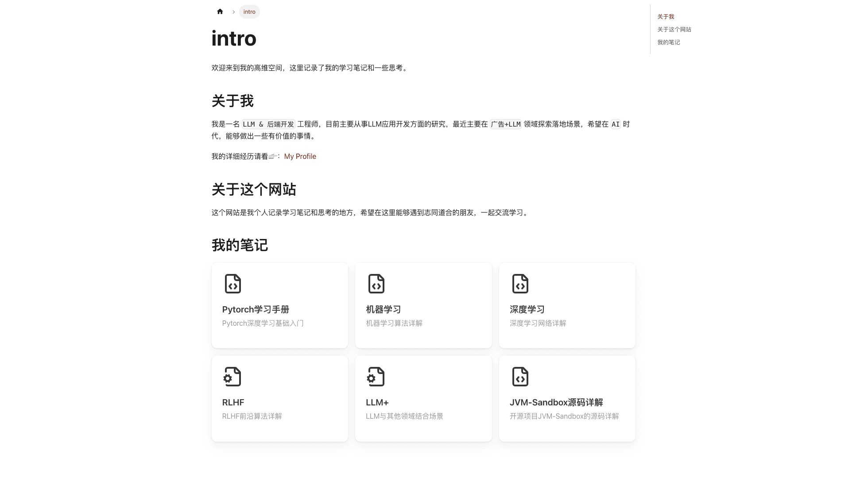
Task: Open the My Profile link
Action: coord(300,156)
